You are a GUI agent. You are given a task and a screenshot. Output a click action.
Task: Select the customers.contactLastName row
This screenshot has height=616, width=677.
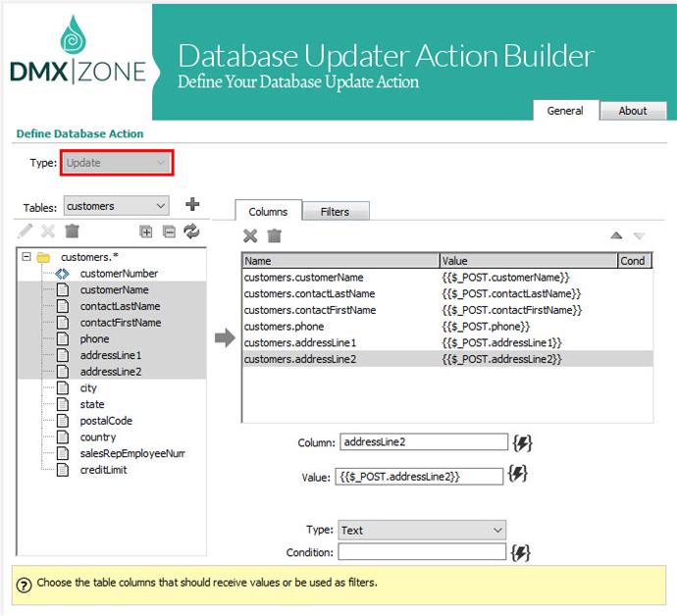[447, 294]
